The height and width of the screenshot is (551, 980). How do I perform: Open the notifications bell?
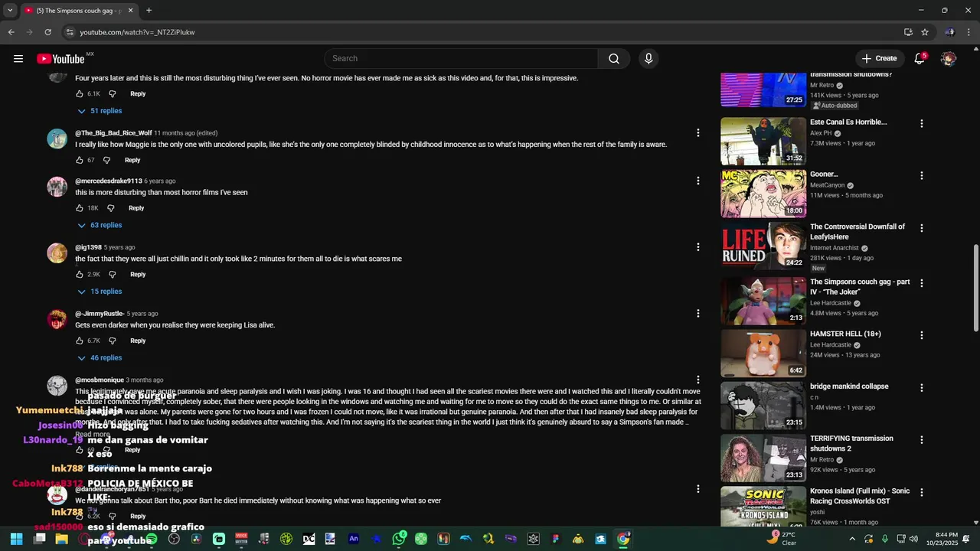(920, 59)
